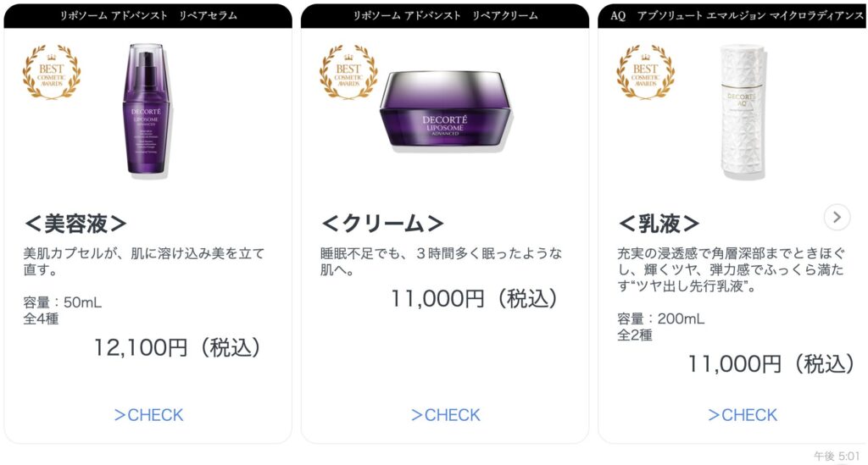Click the next-card carousel arrow
This screenshot has height=465, width=868.
[x=837, y=218]
